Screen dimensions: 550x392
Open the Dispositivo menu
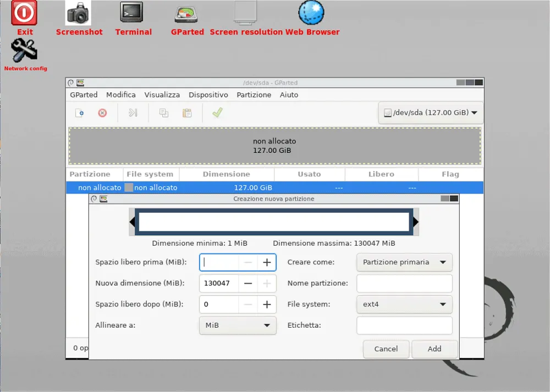[208, 95]
